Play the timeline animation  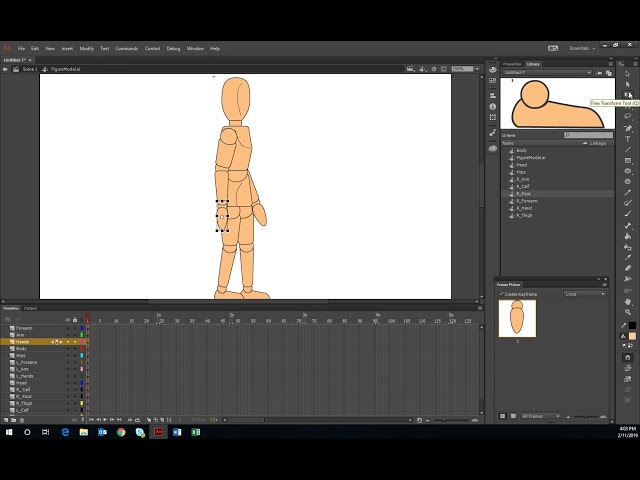coord(105,420)
